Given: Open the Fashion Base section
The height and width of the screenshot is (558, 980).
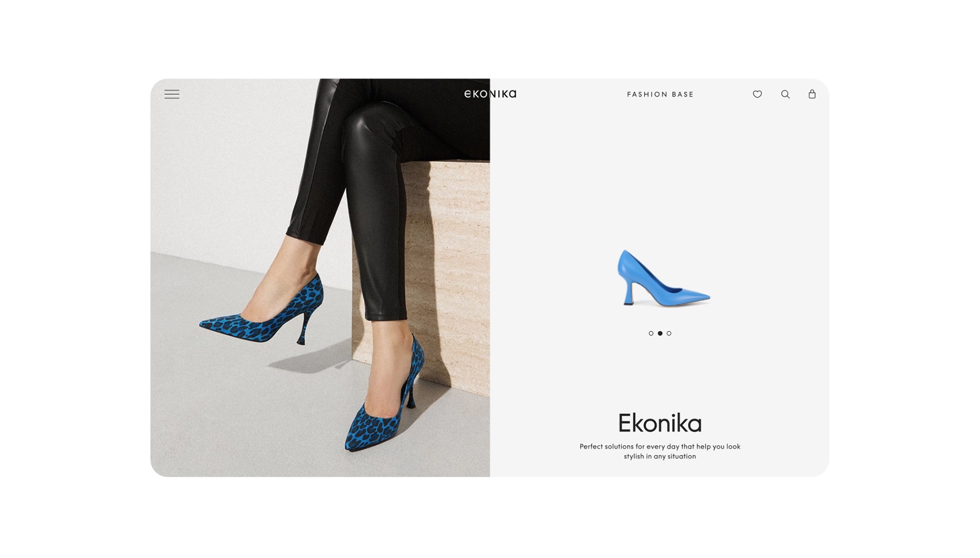Looking at the screenshot, I should click(660, 94).
